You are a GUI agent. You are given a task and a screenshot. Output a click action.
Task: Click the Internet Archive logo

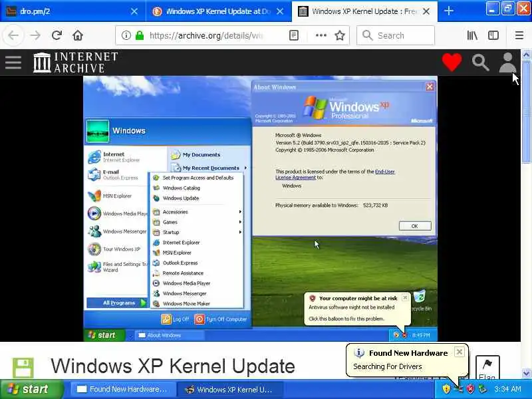pos(76,63)
